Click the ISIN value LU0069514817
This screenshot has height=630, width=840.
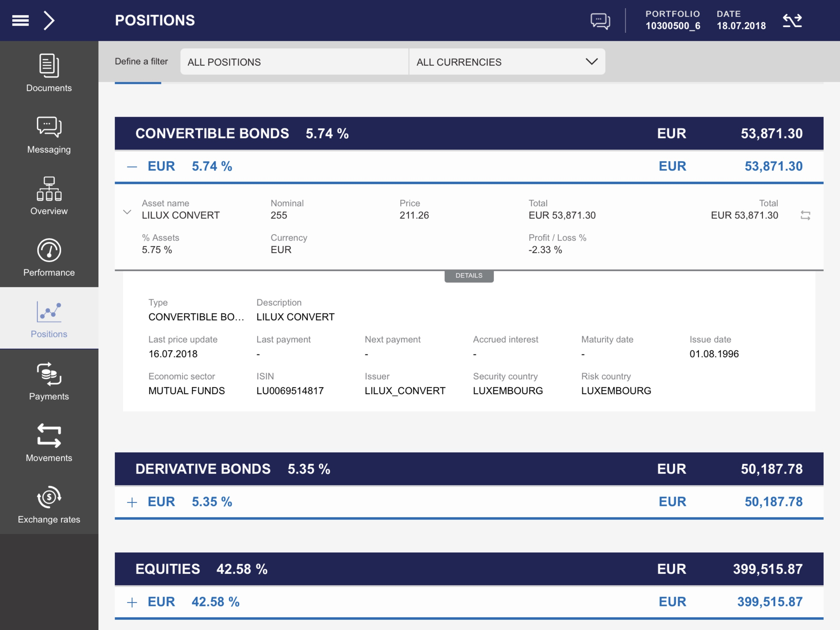pyautogui.click(x=290, y=391)
